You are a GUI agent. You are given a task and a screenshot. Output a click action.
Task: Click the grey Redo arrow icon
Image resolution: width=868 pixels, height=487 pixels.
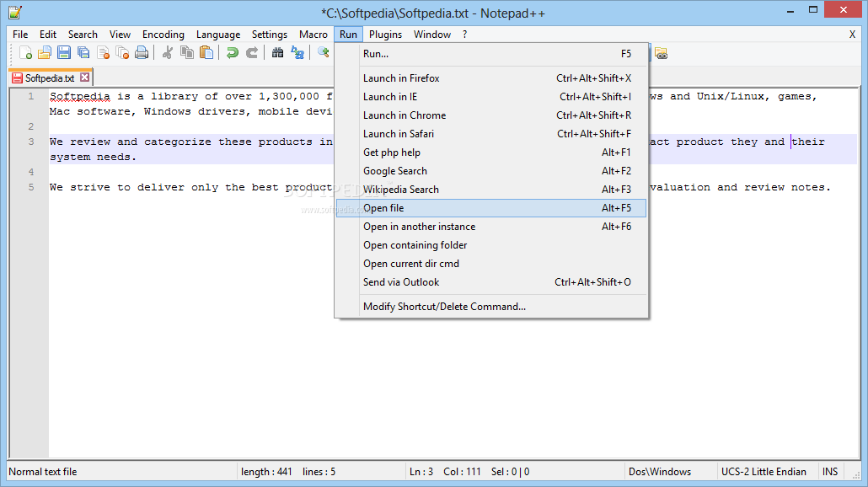[252, 53]
